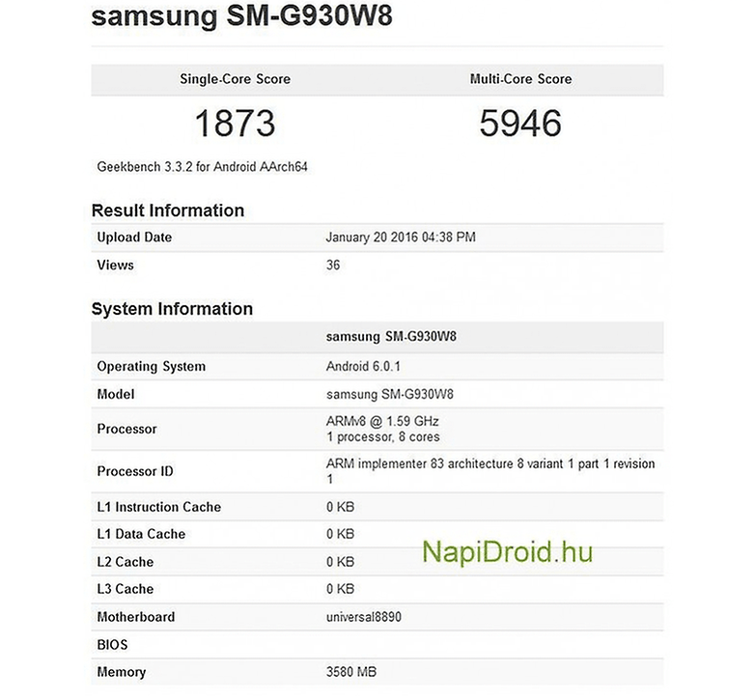Screen dimensions: 755x700
Task: Select the January 20 2016 04:38 PM value
Action: pos(401,238)
